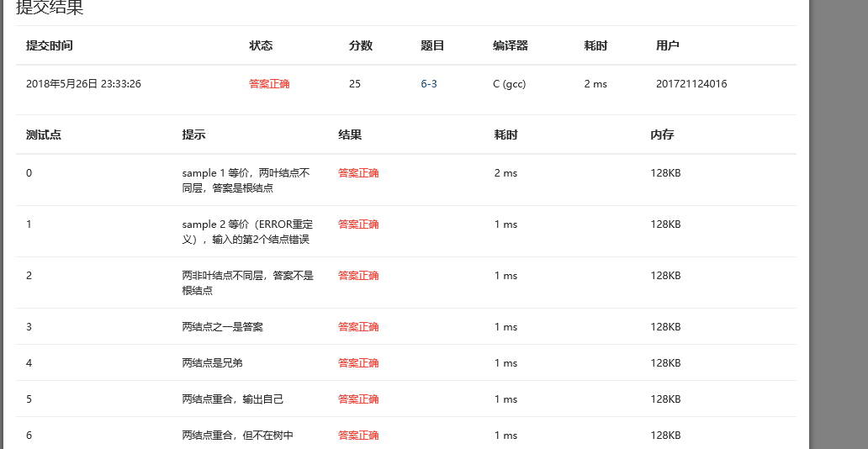Click the 状态 column header
This screenshot has height=449, width=868.
coord(261,46)
